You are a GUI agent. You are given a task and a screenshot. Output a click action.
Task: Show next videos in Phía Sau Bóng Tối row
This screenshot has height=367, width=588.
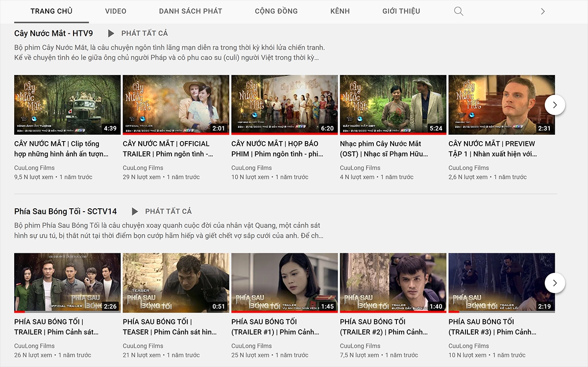coord(555,283)
